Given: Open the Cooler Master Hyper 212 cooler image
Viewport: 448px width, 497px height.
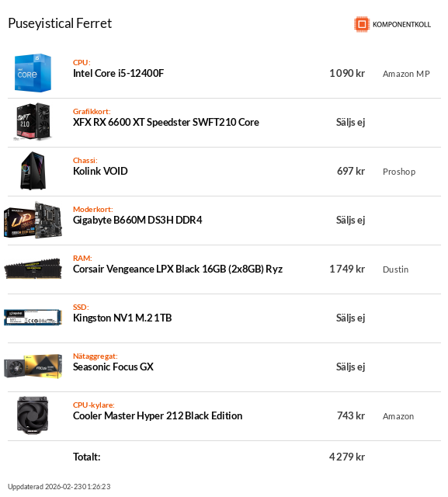Looking at the screenshot, I should pyautogui.click(x=33, y=415).
